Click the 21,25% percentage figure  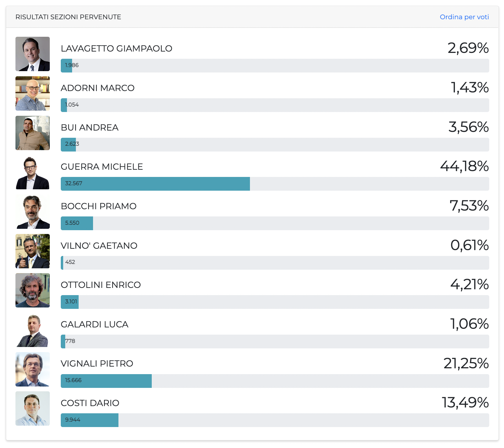coord(466,363)
